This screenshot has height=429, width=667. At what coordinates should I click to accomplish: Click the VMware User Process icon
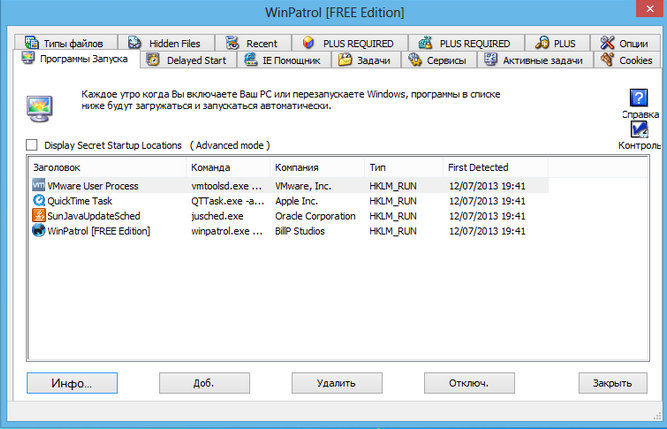tap(38, 185)
